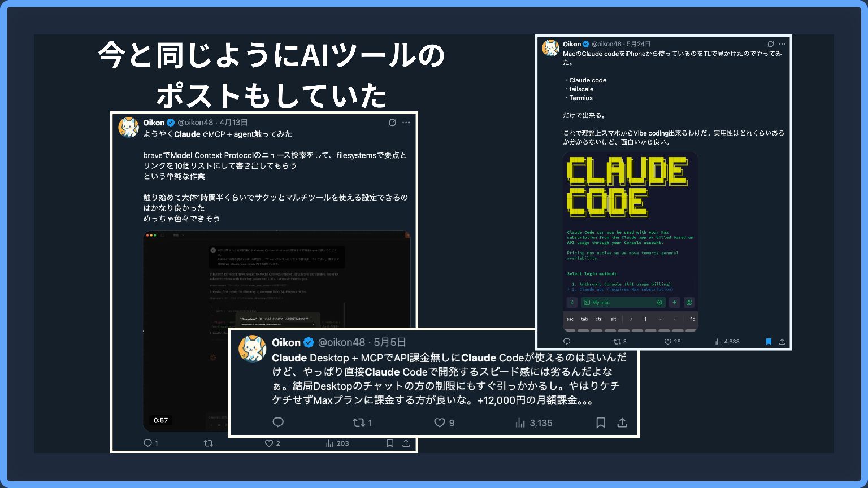Click the 5月5日 date link

tap(390, 342)
